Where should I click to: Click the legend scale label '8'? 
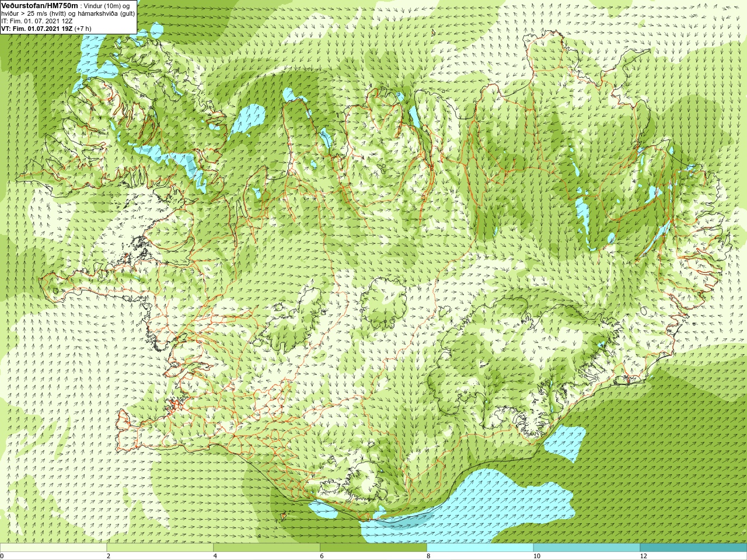coord(428,556)
